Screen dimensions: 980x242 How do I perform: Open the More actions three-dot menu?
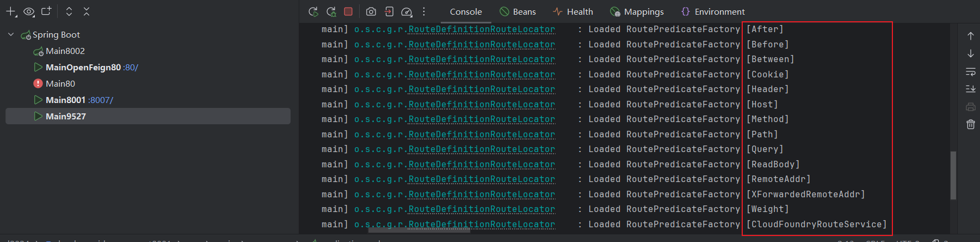(x=424, y=11)
